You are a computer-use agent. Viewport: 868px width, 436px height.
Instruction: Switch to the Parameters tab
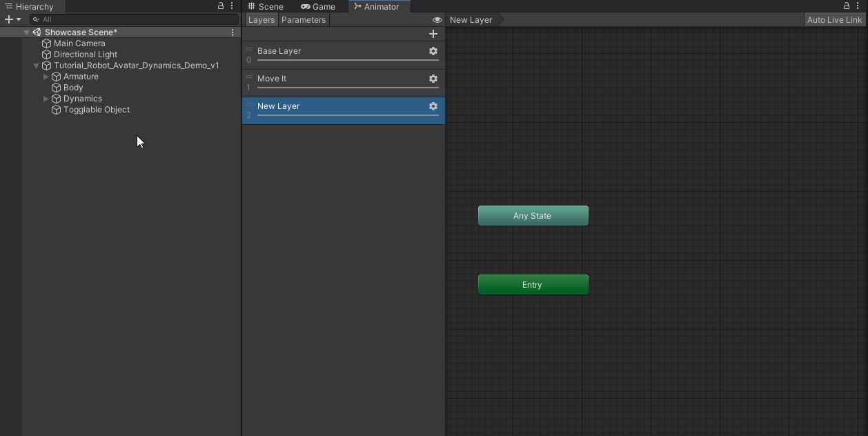(x=303, y=19)
